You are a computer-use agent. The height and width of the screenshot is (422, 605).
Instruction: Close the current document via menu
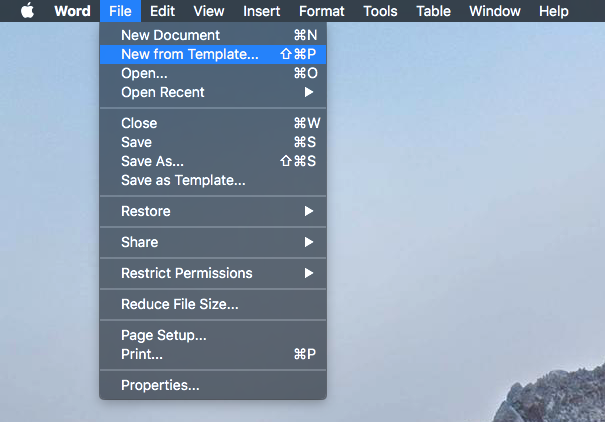[x=139, y=123]
